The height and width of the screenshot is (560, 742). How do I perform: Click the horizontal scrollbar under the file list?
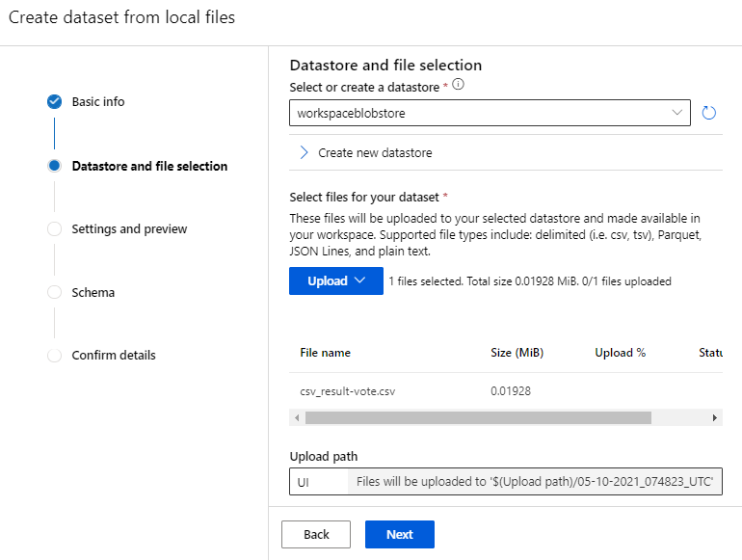point(478,417)
